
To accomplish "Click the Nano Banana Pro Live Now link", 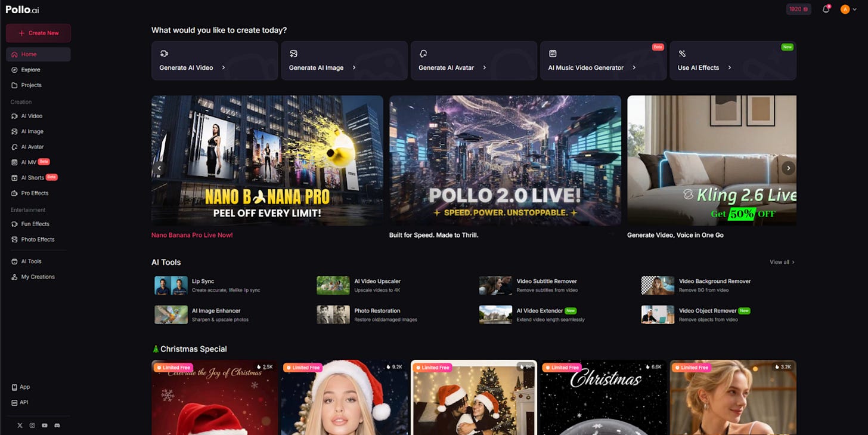I will pyautogui.click(x=192, y=235).
